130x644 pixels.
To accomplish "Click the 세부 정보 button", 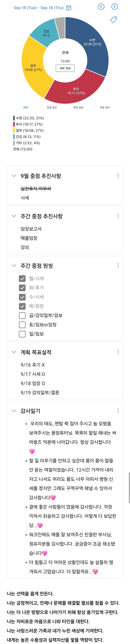I will [x=65, y=68].
